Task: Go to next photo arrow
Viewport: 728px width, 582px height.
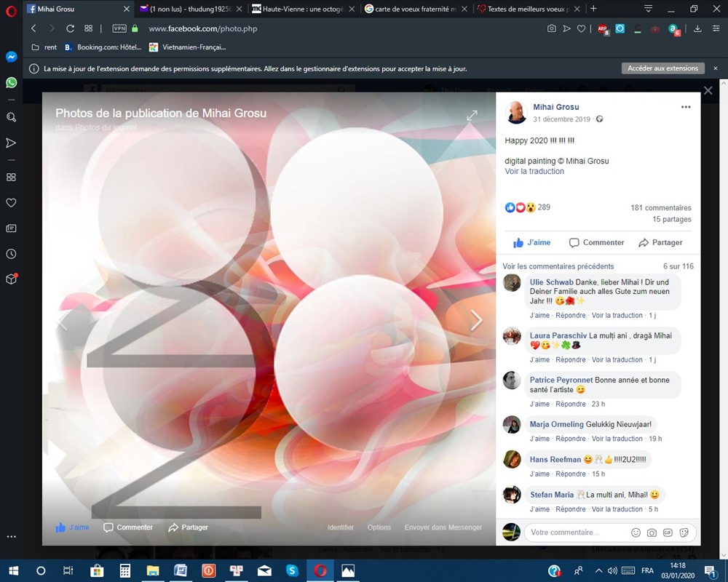Action: point(476,320)
